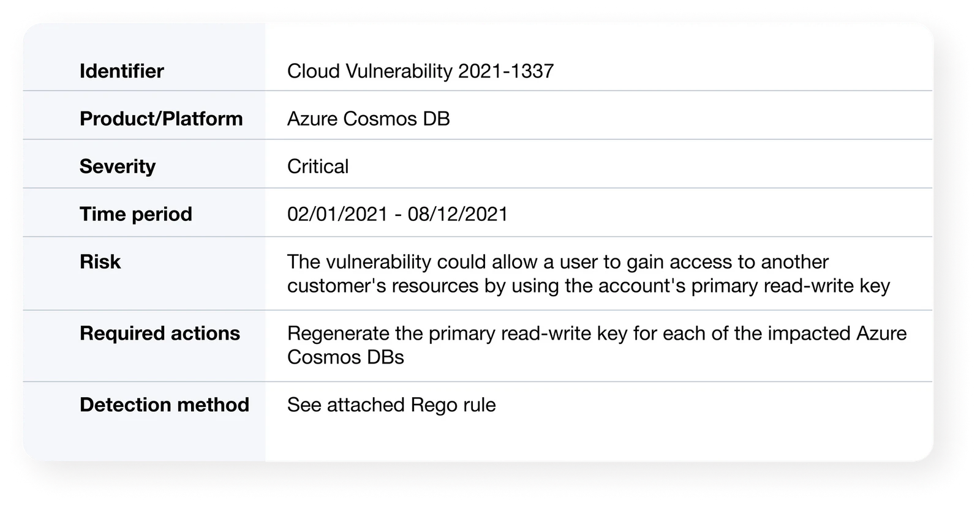Click the text customer's resources in risk row
980x508 pixels.
[383, 286]
